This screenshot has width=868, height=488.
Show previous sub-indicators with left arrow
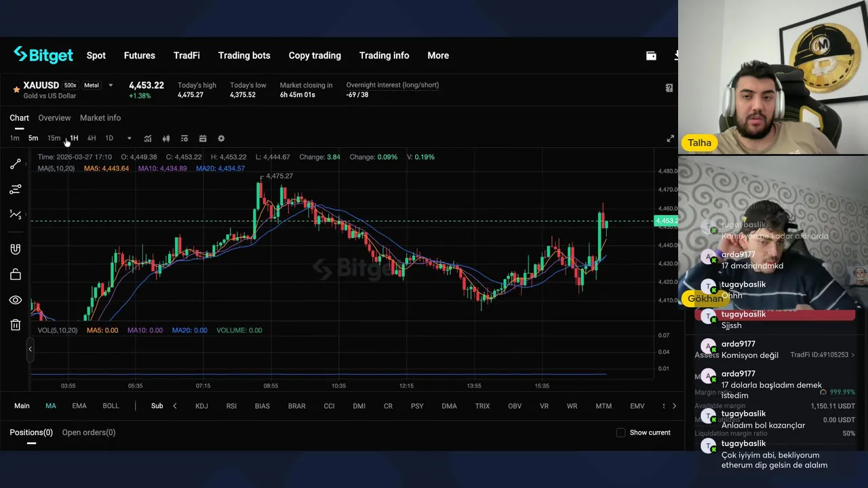pos(175,406)
